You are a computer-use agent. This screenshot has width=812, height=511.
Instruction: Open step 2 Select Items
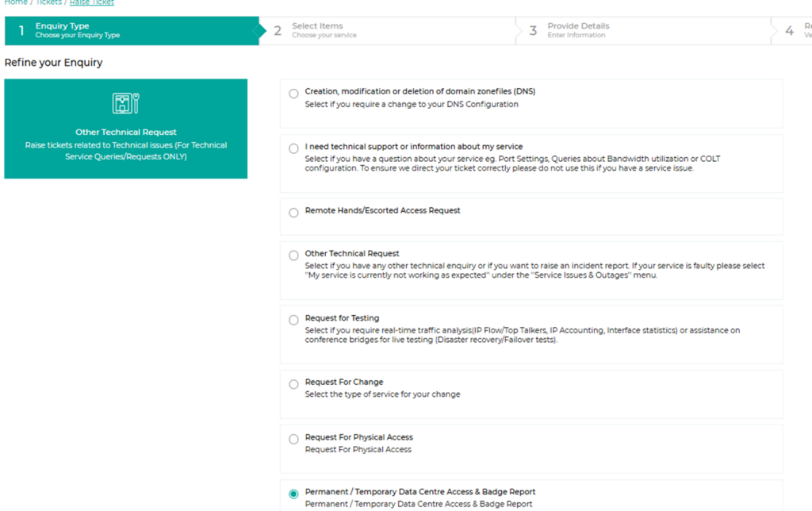(317, 30)
